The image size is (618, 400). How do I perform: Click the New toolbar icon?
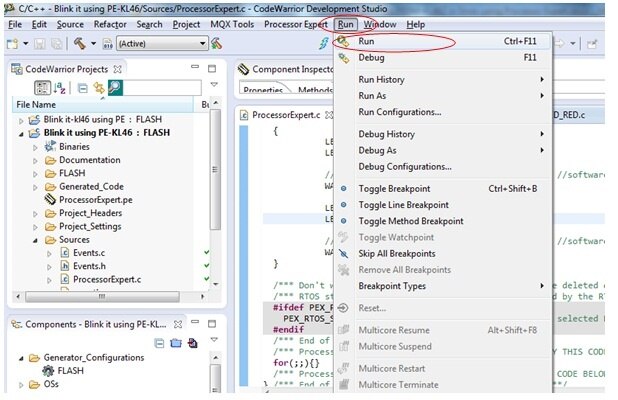click(13, 43)
